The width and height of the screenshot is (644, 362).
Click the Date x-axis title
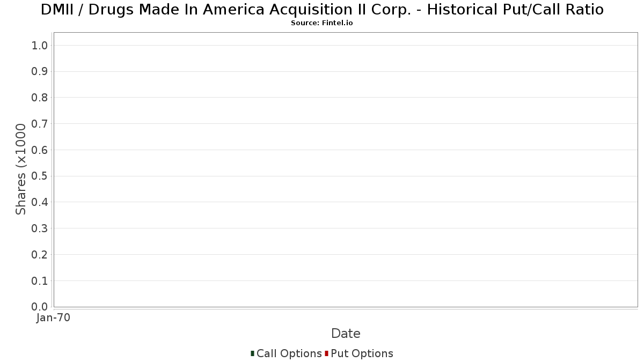click(x=346, y=334)
